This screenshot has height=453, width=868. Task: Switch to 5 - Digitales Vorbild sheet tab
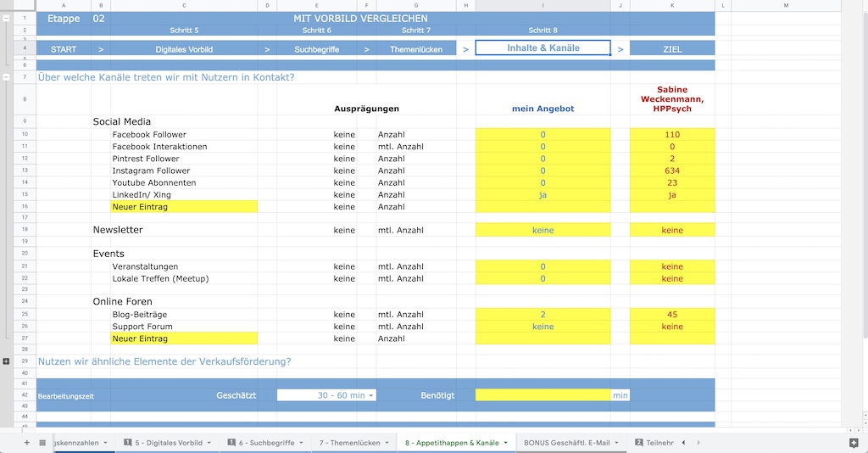click(169, 443)
